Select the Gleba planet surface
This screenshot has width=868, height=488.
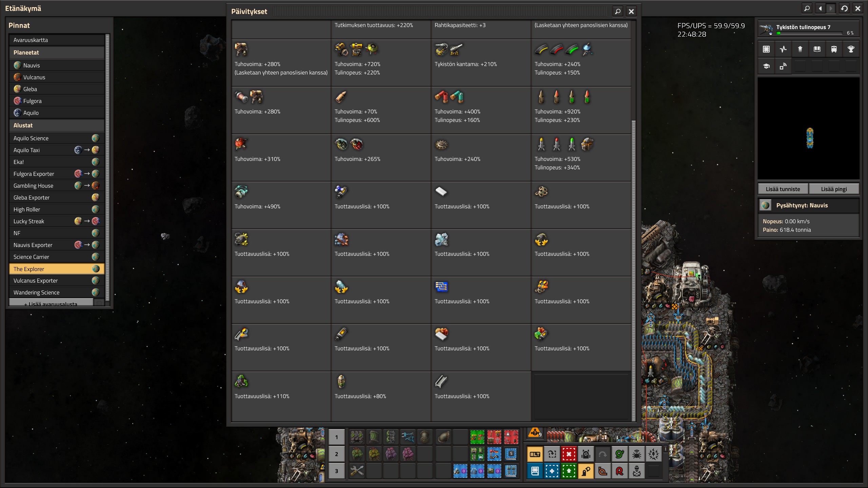pos(57,89)
